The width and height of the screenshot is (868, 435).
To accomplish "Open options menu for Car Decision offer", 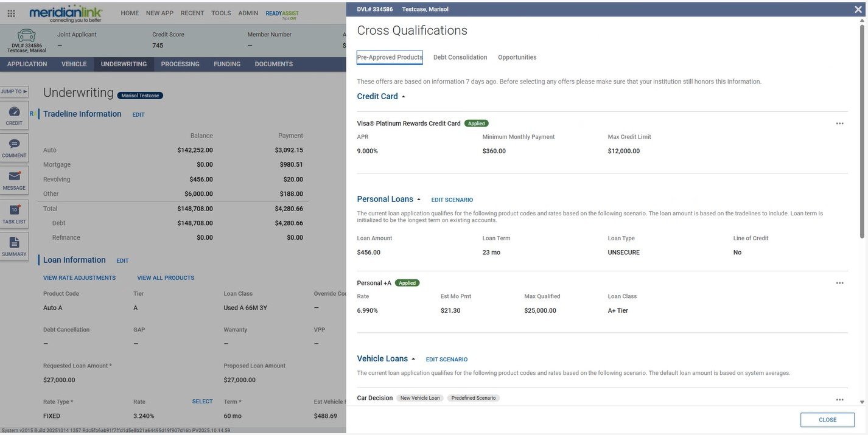I will click(839, 400).
